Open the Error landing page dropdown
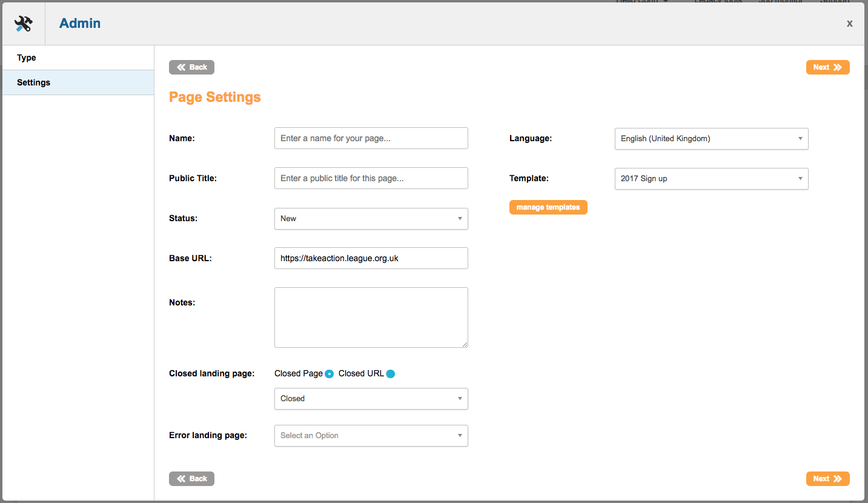Screen dimensions: 868x503 [x=371, y=436]
